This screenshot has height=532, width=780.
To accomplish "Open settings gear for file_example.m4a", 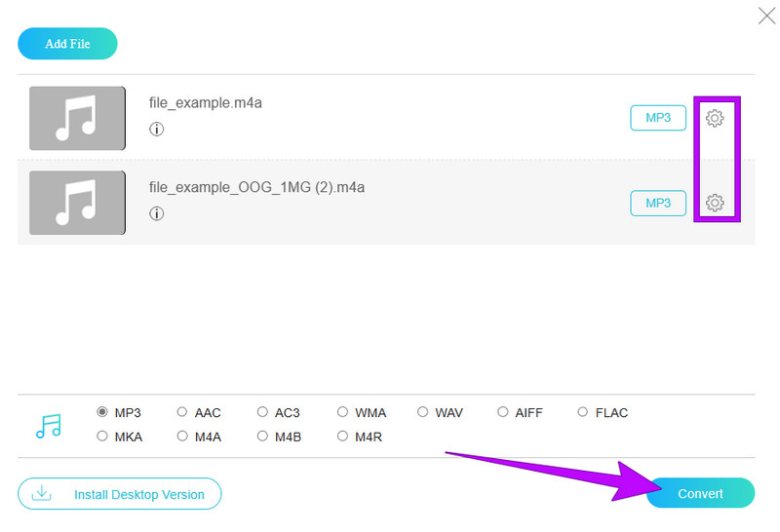I will pyautogui.click(x=715, y=118).
